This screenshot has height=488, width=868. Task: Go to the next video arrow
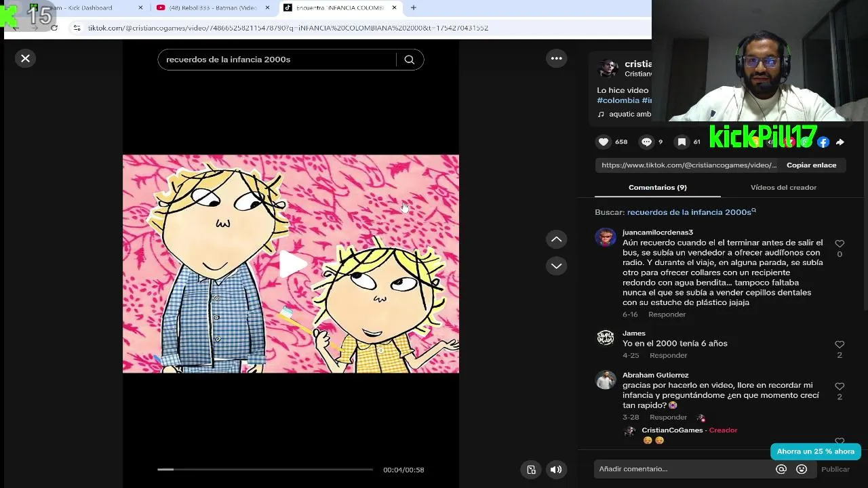tap(556, 266)
